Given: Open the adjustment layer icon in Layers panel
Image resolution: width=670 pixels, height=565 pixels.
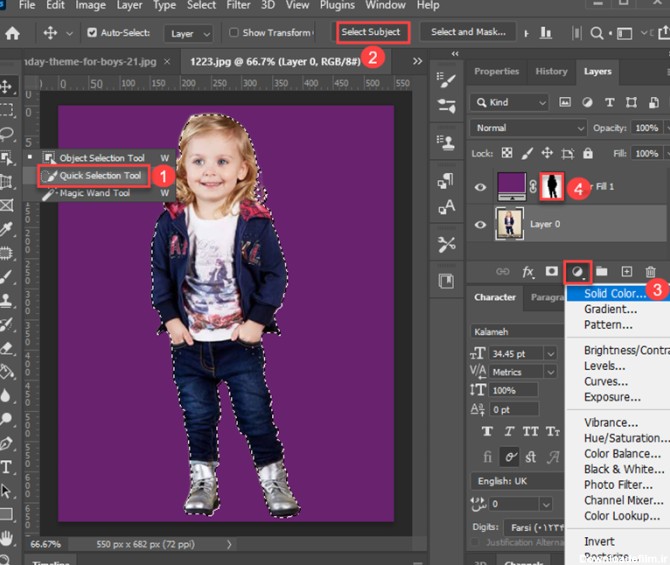Looking at the screenshot, I should click(576, 271).
